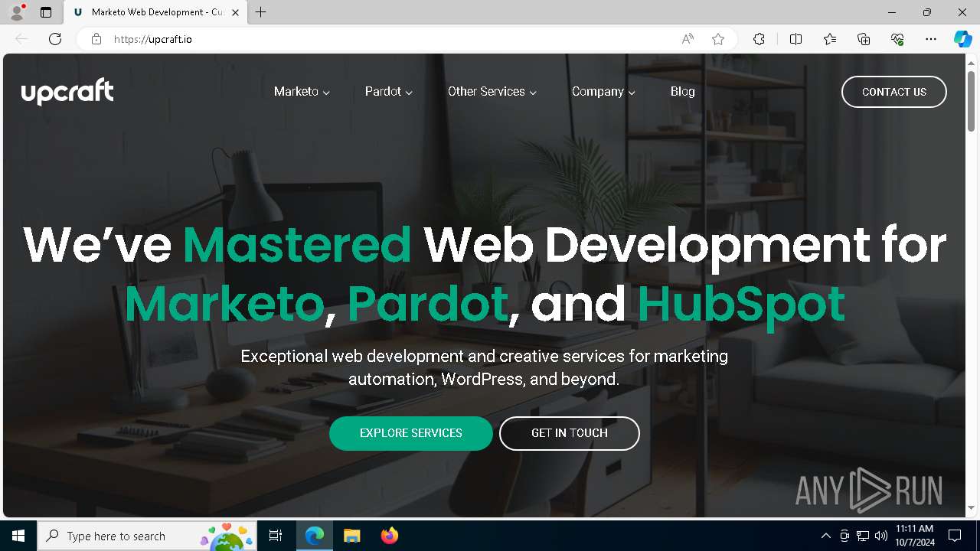
Task: Click the taskbar search box
Action: (x=147, y=536)
